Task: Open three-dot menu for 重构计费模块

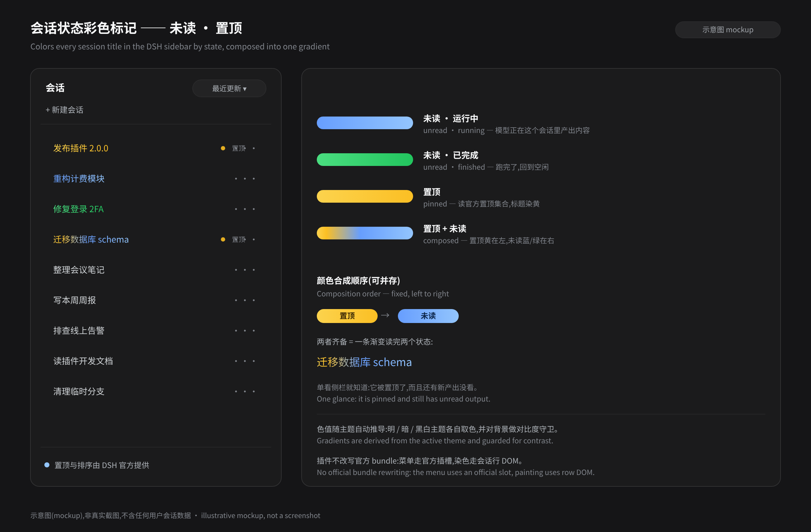Action: pyautogui.click(x=245, y=179)
